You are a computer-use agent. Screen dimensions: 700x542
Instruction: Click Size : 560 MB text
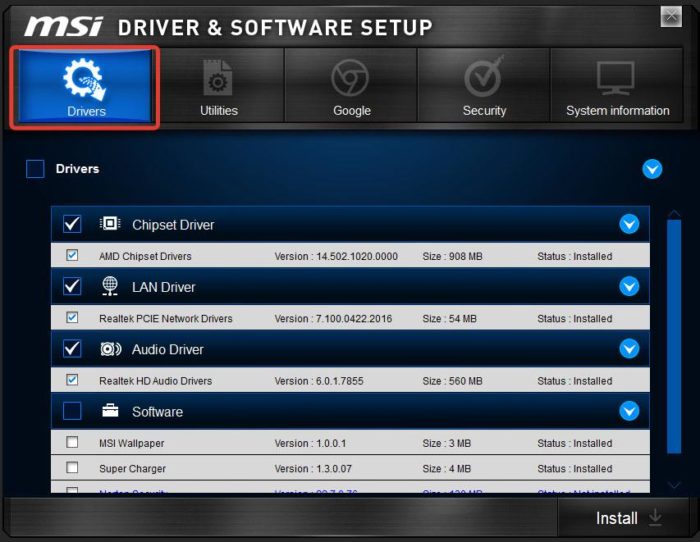[x=452, y=381]
